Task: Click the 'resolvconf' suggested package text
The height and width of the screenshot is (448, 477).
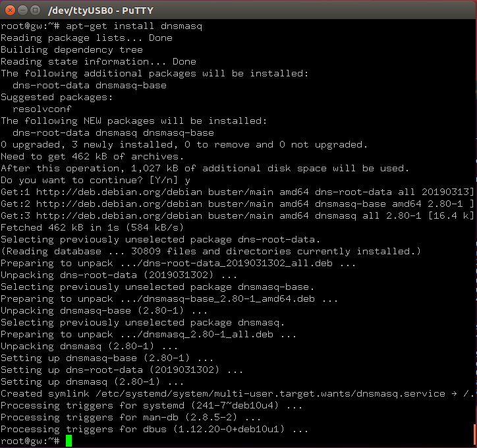Action: pyautogui.click(x=42, y=109)
